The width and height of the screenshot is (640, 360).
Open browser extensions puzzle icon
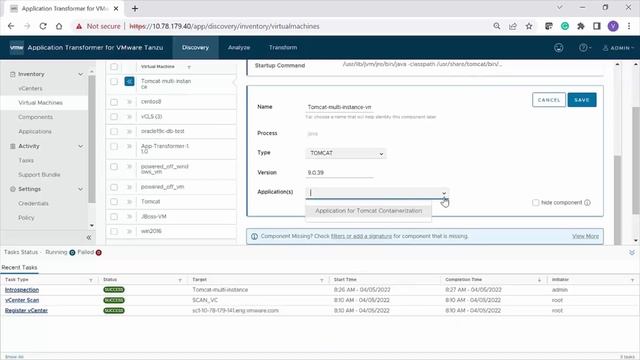(580, 26)
